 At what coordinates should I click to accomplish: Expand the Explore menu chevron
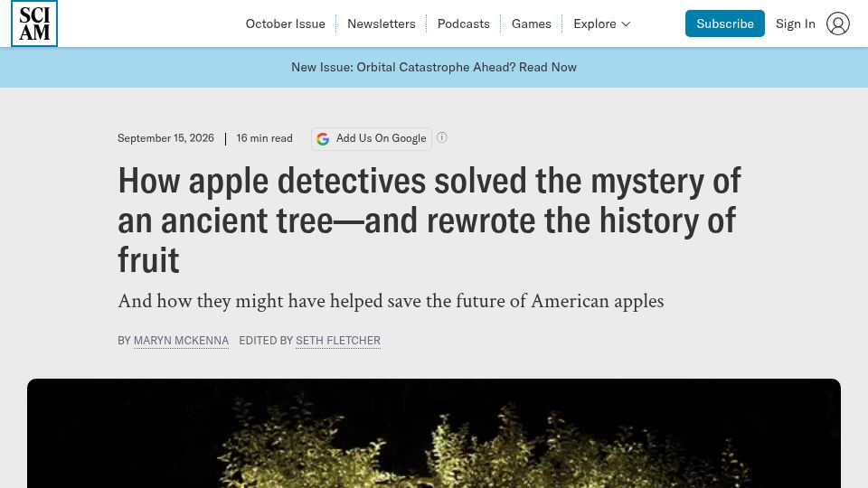[x=626, y=23]
